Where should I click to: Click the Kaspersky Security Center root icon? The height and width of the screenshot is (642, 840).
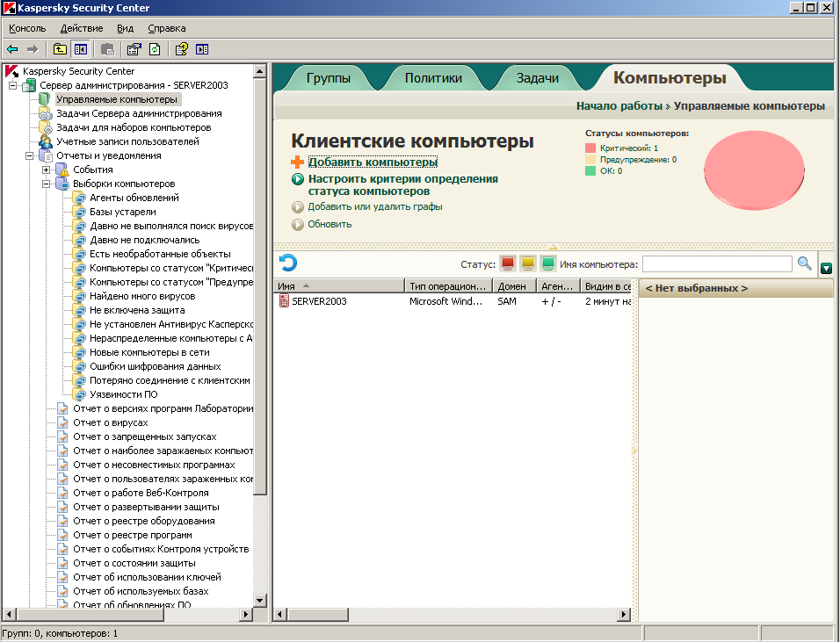(x=12, y=71)
